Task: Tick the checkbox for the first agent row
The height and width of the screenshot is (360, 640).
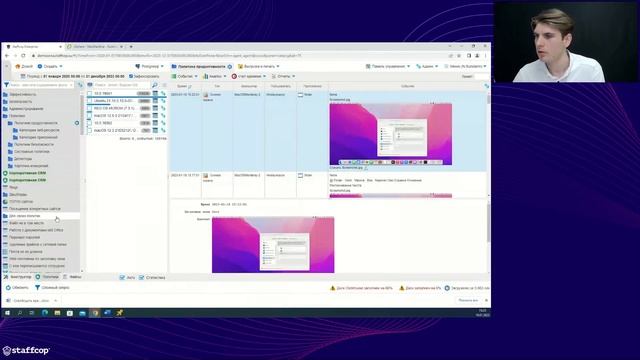Action: click(x=90, y=93)
